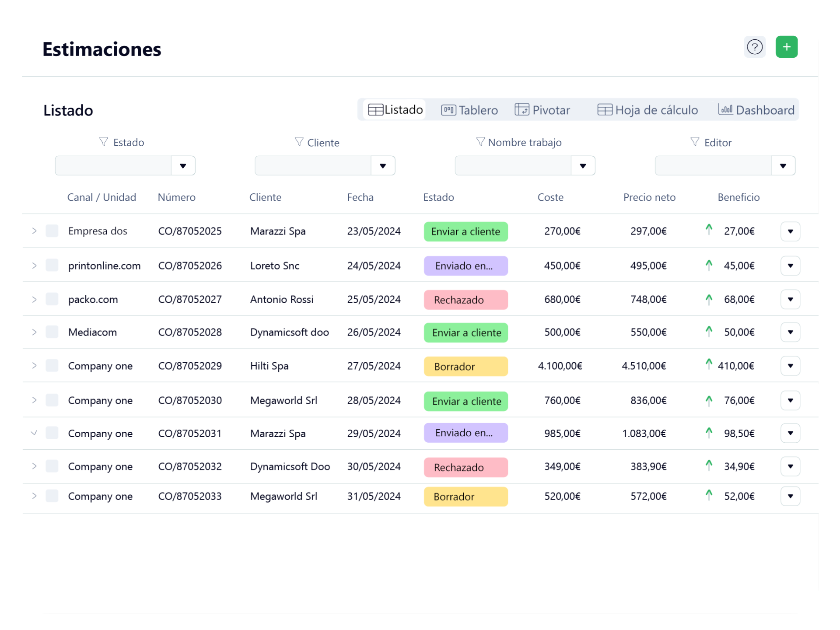840x630 pixels.
Task: Click Borrador status for Hilti Spa
Action: coord(466,366)
